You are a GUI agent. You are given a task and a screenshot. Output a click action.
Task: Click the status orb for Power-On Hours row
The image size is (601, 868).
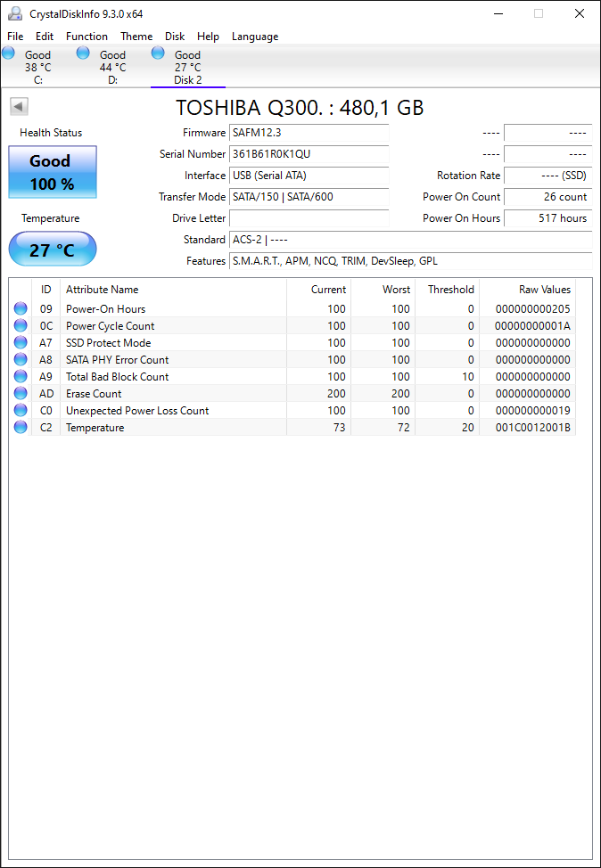click(x=21, y=308)
